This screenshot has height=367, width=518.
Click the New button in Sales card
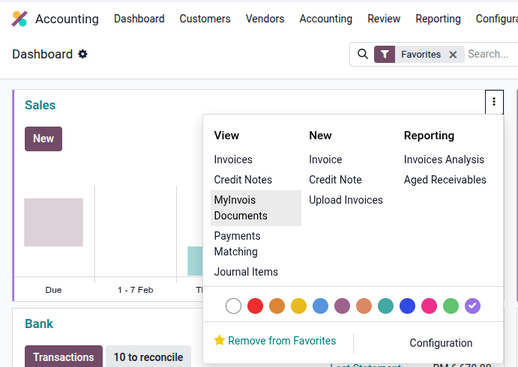[x=43, y=139]
